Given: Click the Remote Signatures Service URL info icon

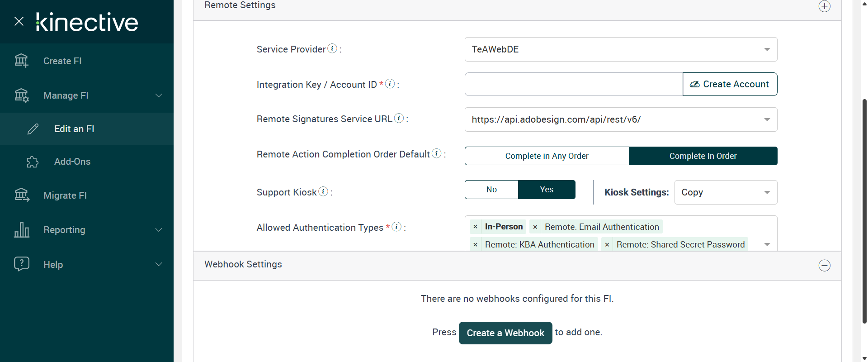Looking at the screenshot, I should (399, 118).
